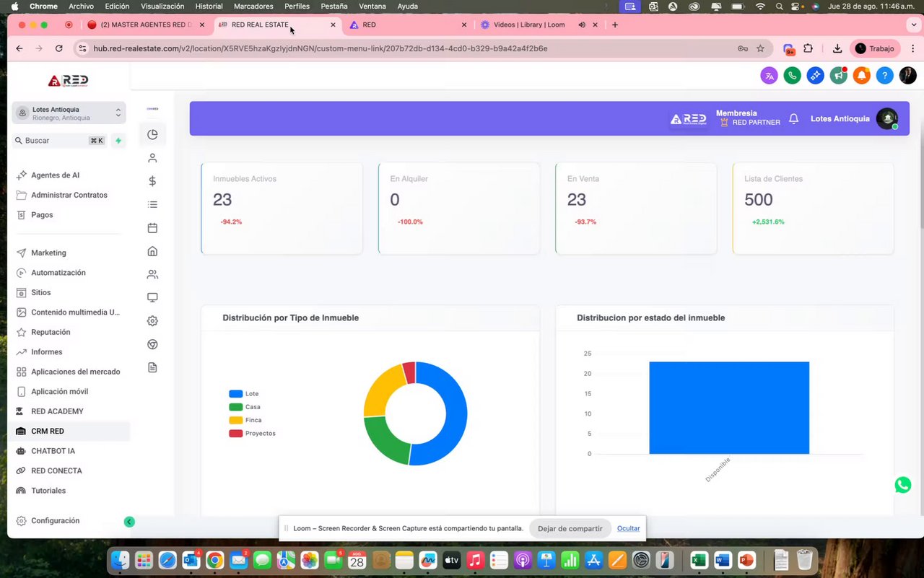Toggle the Proyectos legend swatch

(235, 434)
